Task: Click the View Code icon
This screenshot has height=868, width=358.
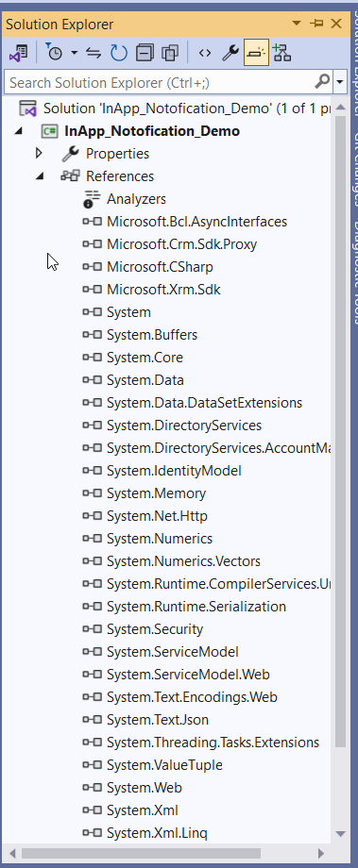Action: [x=204, y=53]
